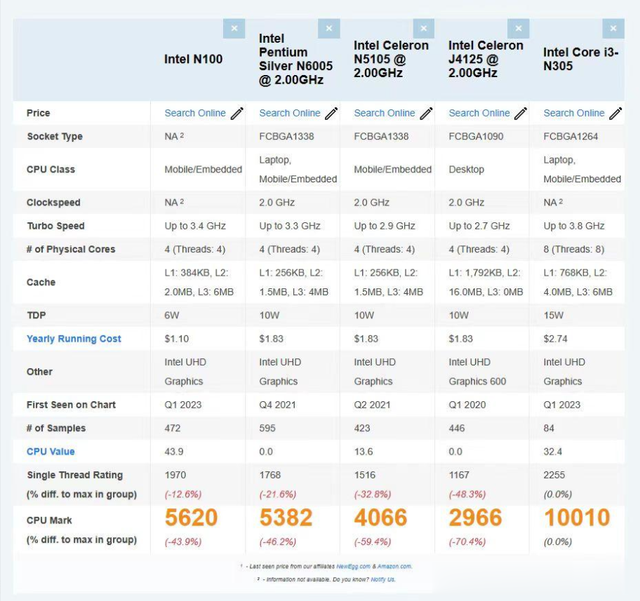Edit Core i3-N305 price pencil icon
The height and width of the screenshot is (601, 640).
click(616, 113)
